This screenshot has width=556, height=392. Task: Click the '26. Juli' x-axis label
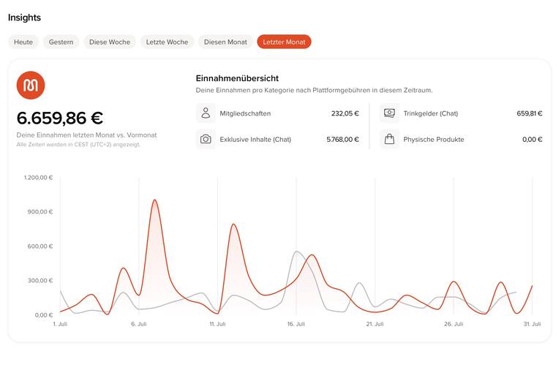pos(454,324)
